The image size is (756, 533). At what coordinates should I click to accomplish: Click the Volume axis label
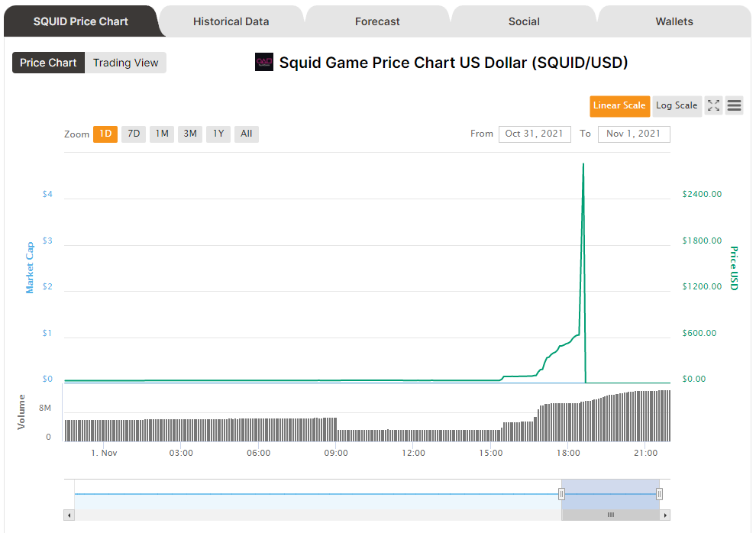(21, 412)
